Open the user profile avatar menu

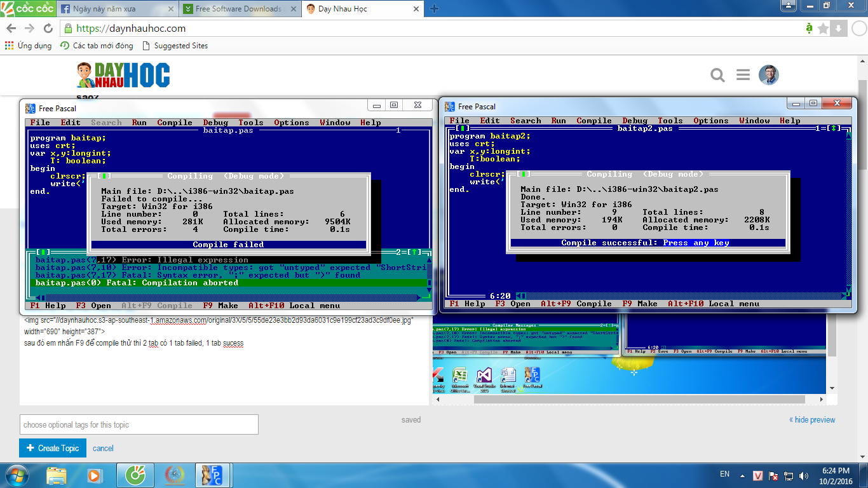pyautogui.click(x=768, y=75)
